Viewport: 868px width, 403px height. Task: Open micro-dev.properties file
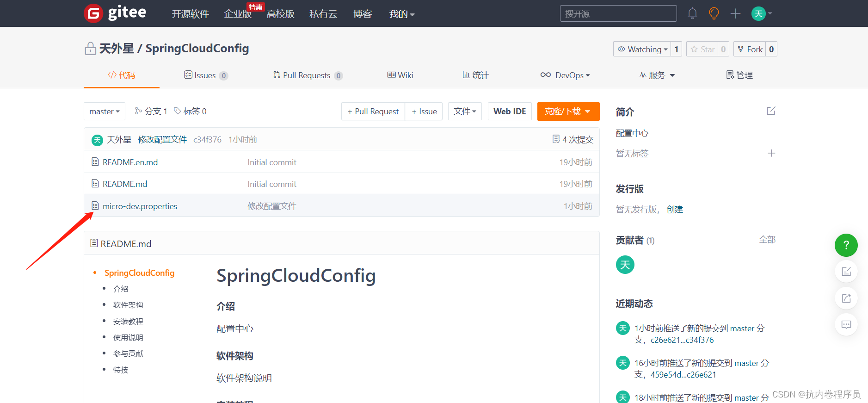[140, 206]
